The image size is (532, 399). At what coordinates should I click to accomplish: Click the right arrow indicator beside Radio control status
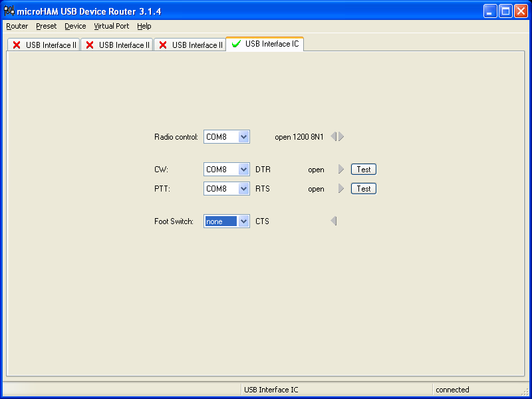[x=341, y=136]
